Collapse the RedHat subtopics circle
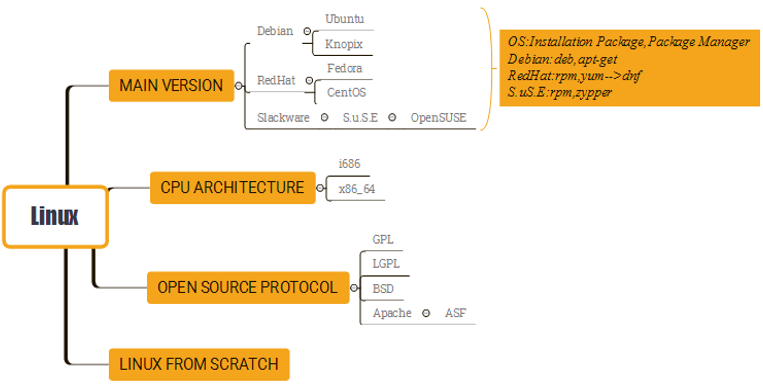 pos(309,81)
